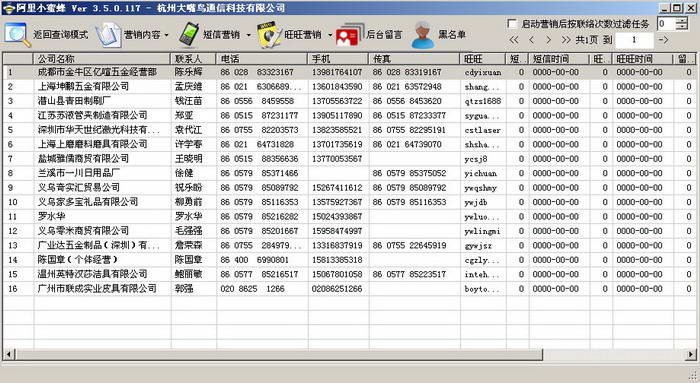Image resolution: width=700 pixels, height=383 pixels.
Task: Expand the 营销内容 dropdown arrow
Action: tap(167, 35)
